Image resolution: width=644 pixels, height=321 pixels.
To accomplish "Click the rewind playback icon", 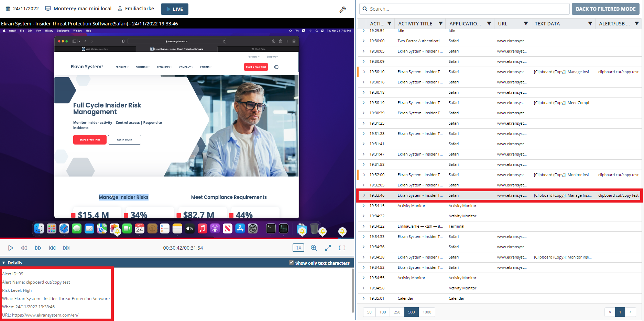I will (x=24, y=248).
